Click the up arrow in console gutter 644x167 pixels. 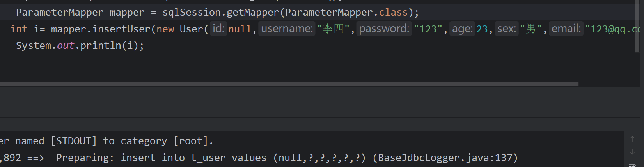click(x=632, y=139)
